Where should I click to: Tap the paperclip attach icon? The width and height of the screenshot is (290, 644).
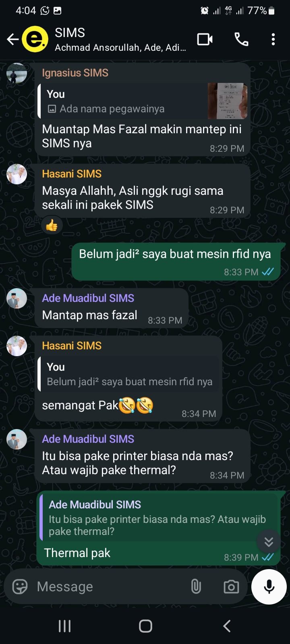point(196,586)
